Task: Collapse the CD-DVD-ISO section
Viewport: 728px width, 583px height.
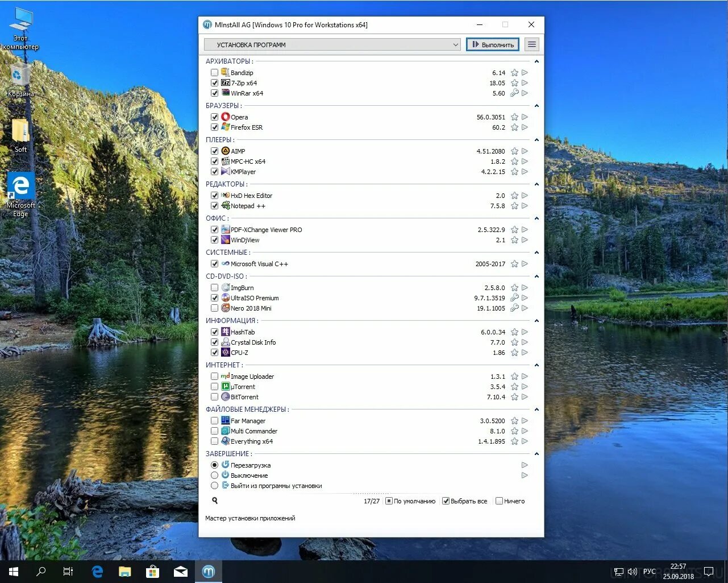Action: coord(536,276)
